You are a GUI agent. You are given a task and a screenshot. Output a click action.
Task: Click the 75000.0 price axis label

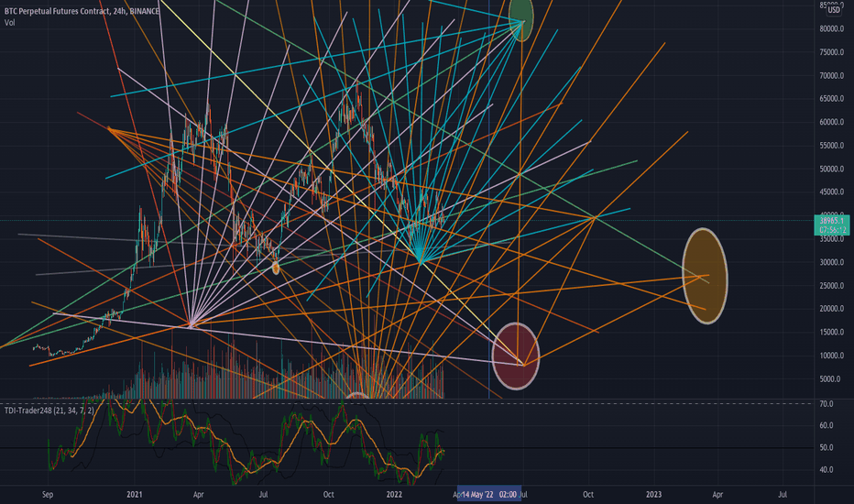coord(832,52)
